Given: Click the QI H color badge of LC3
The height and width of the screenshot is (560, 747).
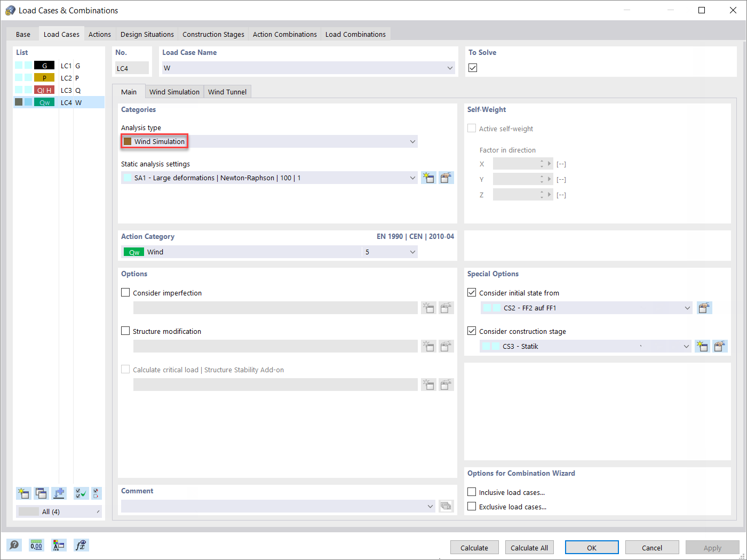Looking at the screenshot, I should (x=44, y=90).
